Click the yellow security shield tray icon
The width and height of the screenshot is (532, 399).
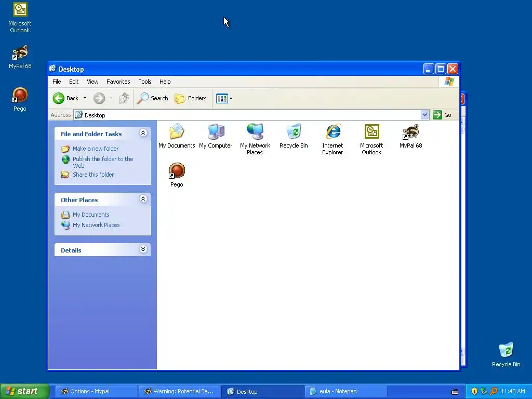click(474, 392)
